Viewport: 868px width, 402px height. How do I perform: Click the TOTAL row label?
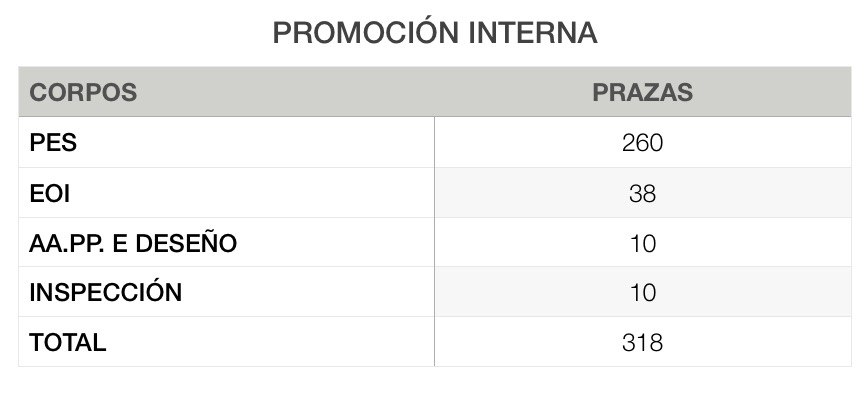click(68, 343)
